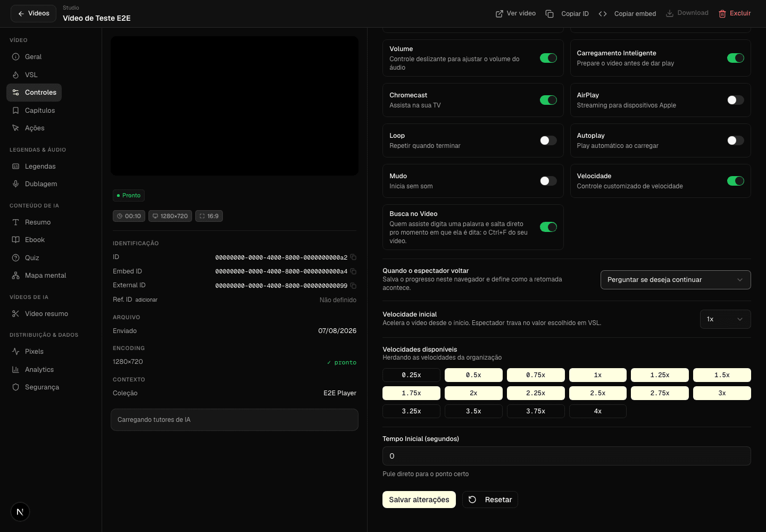Click the external link icon beside Ver vídeo
Screen dimensions: 766x532
pyautogui.click(x=499, y=14)
